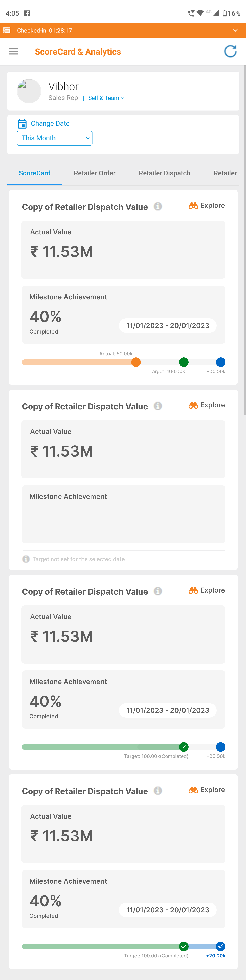Expand the orange Checked-in banner chevron
Screen dimensions: 246x980
point(235,30)
